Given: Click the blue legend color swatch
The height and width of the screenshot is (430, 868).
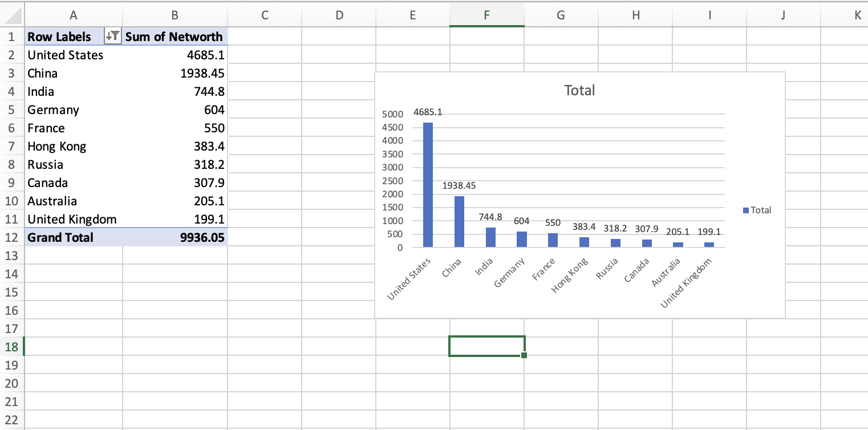Looking at the screenshot, I should [x=746, y=210].
